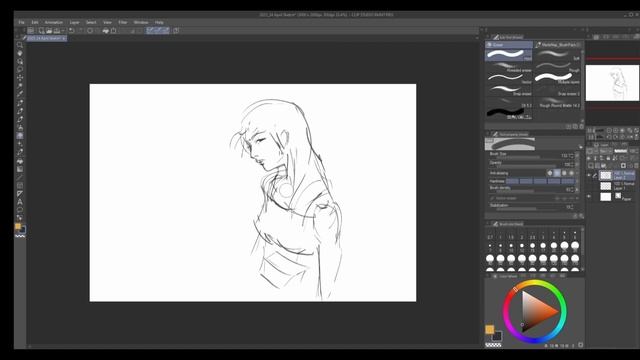Screen dimensions: 640x360
Task: Click the trash icon below sub tool list
Action: coord(581,127)
